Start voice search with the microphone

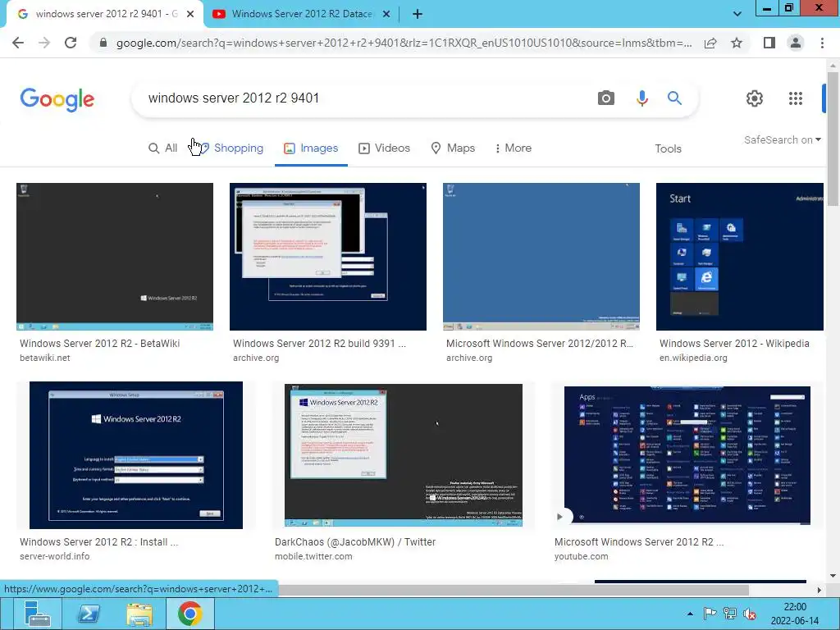click(641, 98)
